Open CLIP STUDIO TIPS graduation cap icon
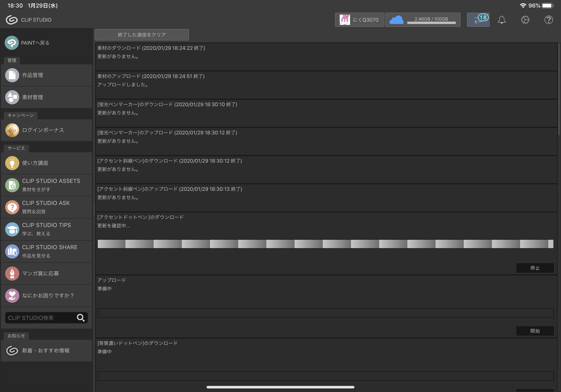Screen dimensions: 561x392 coord(12,229)
